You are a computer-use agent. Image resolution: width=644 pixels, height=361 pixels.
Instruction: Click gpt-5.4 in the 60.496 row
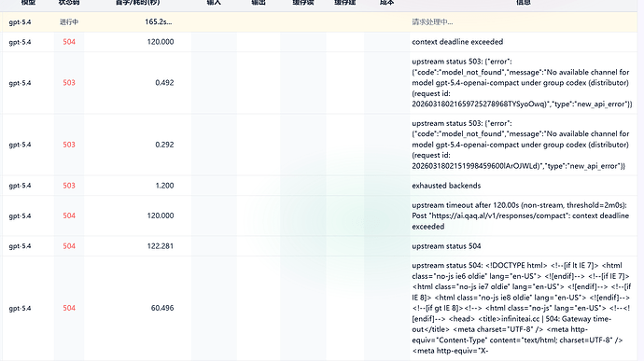[x=20, y=308]
